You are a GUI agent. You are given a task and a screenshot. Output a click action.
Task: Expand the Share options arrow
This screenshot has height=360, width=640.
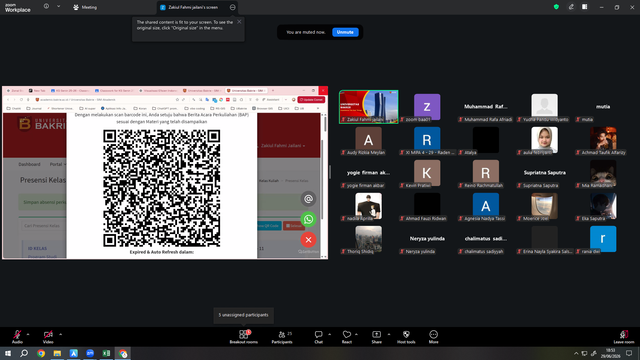click(x=389, y=334)
